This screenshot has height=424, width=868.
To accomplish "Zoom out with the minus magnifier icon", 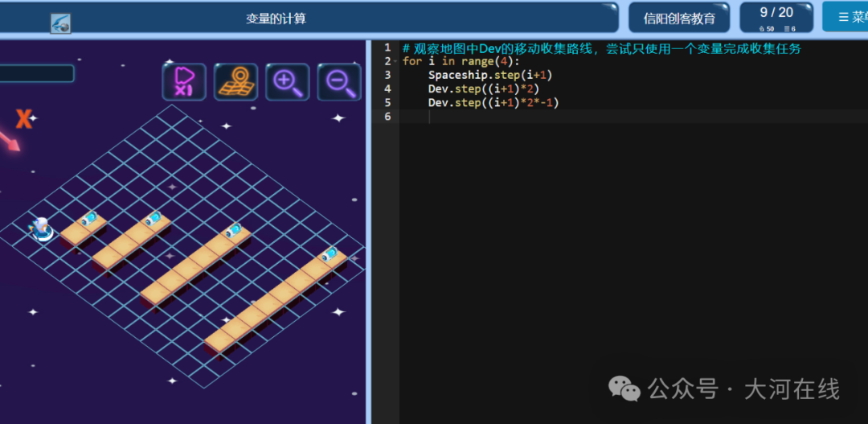I will coord(339,82).
